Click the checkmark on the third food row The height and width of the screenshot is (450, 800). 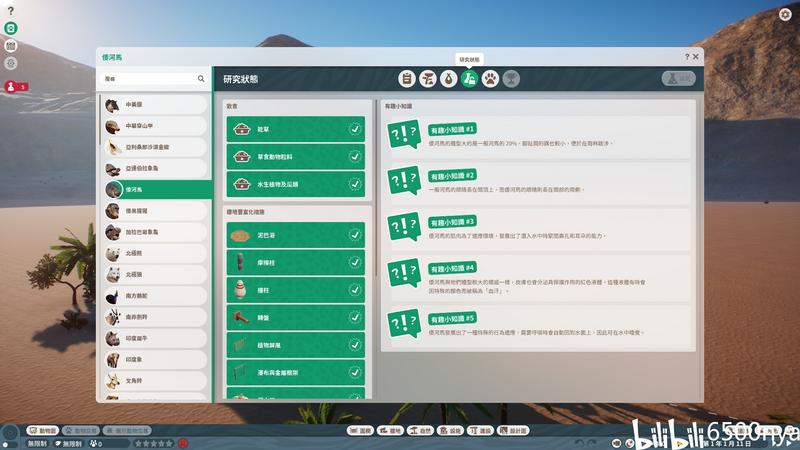(355, 184)
